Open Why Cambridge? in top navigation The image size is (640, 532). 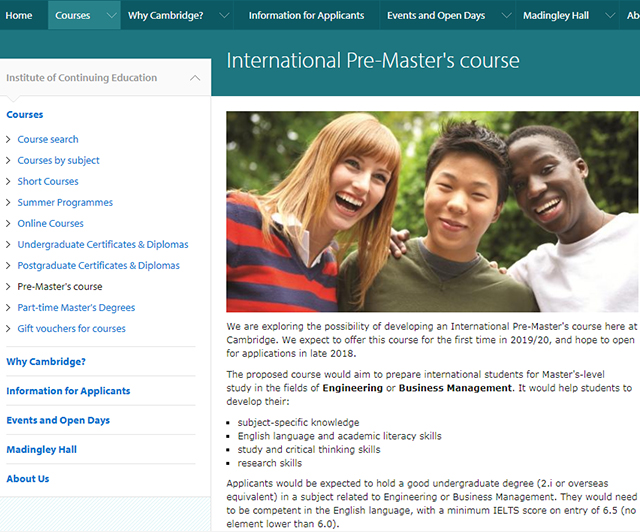pos(165,16)
